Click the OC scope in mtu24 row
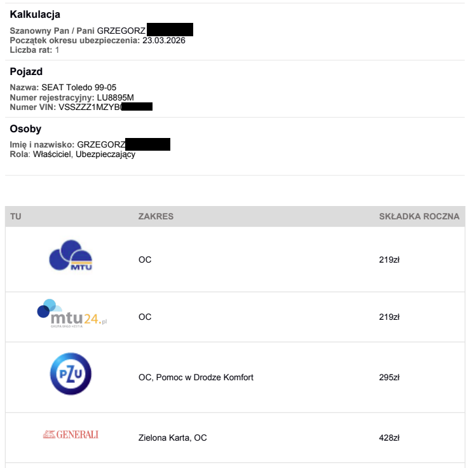This screenshot has width=476, height=468. (145, 317)
